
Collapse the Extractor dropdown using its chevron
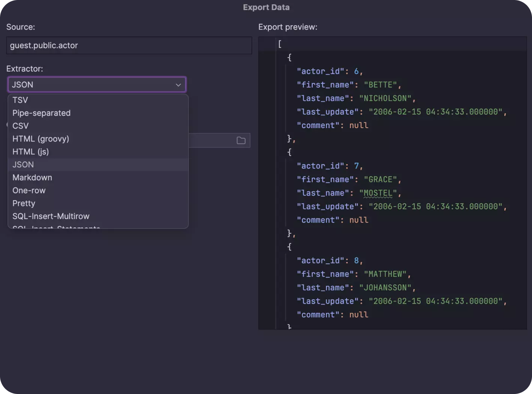click(178, 85)
